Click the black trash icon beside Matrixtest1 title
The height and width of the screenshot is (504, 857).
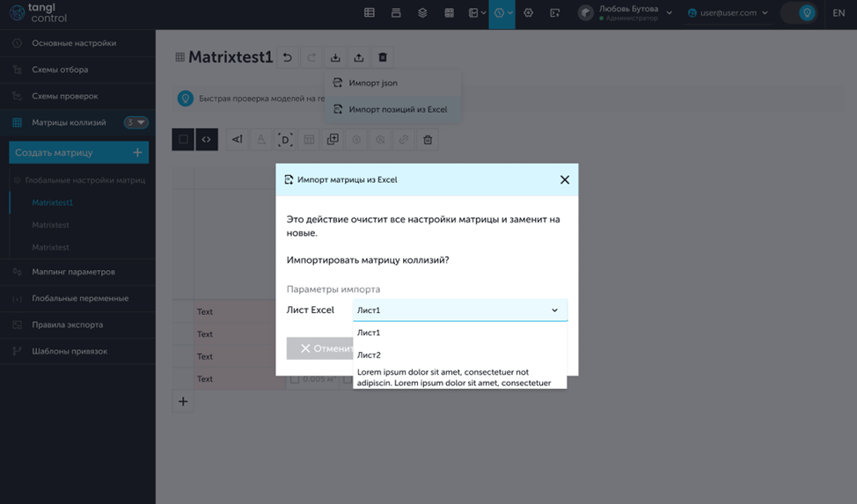coord(383,58)
